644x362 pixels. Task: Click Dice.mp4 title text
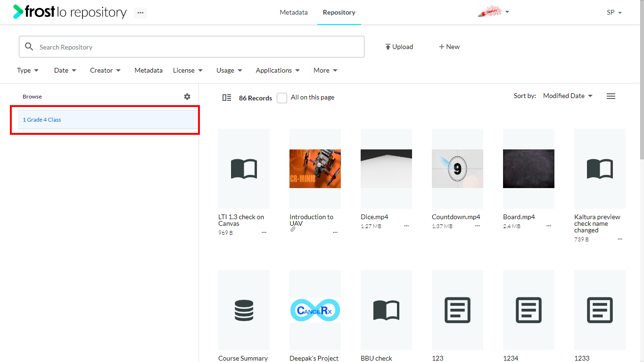(374, 217)
